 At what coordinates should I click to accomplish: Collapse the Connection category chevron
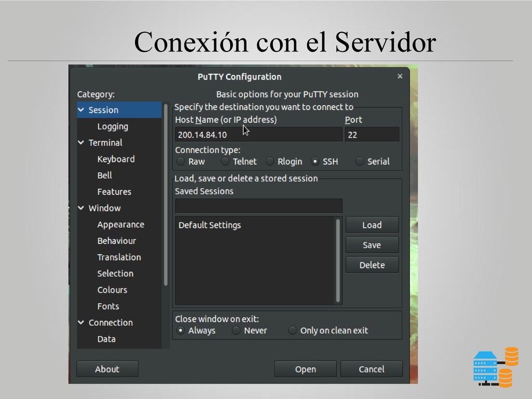(x=81, y=322)
